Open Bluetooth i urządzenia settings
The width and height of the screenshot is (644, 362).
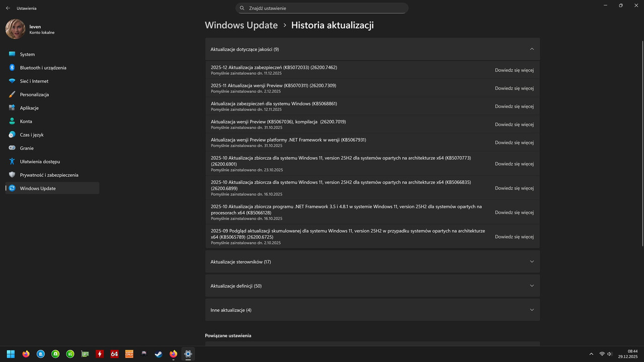52,67
